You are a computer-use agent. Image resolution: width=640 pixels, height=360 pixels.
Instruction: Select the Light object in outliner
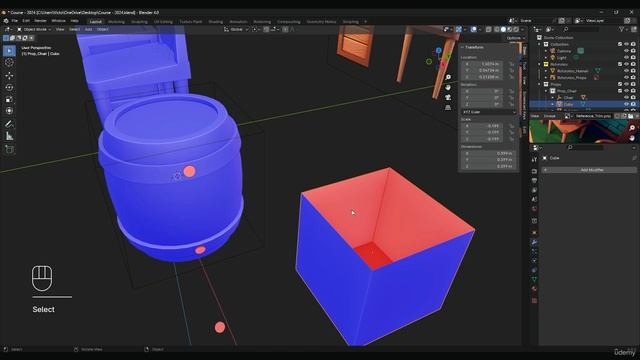pos(562,58)
